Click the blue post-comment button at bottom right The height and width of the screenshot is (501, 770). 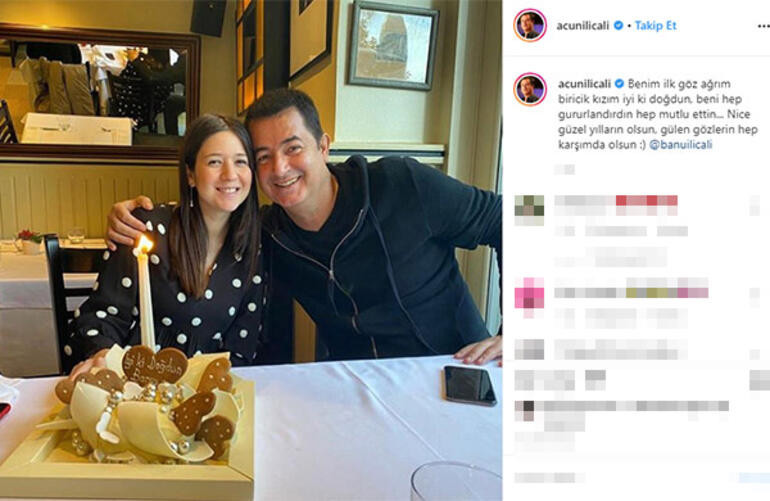[754, 477]
